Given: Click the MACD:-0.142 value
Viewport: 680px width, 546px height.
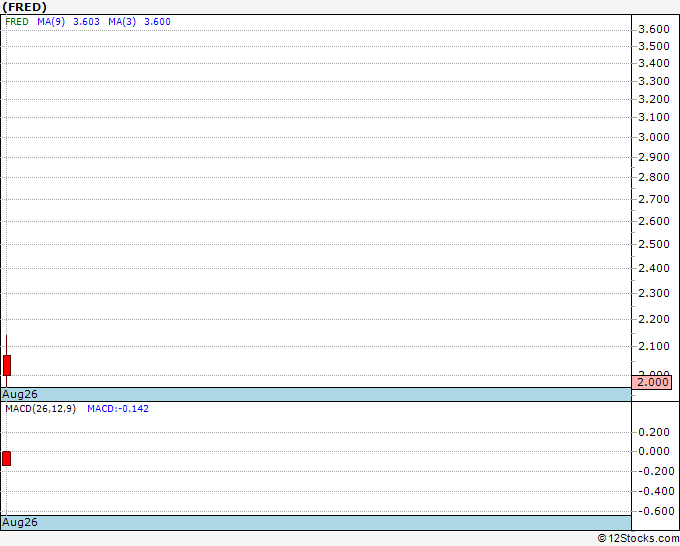Looking at the screenshot, I should (118, 409).
